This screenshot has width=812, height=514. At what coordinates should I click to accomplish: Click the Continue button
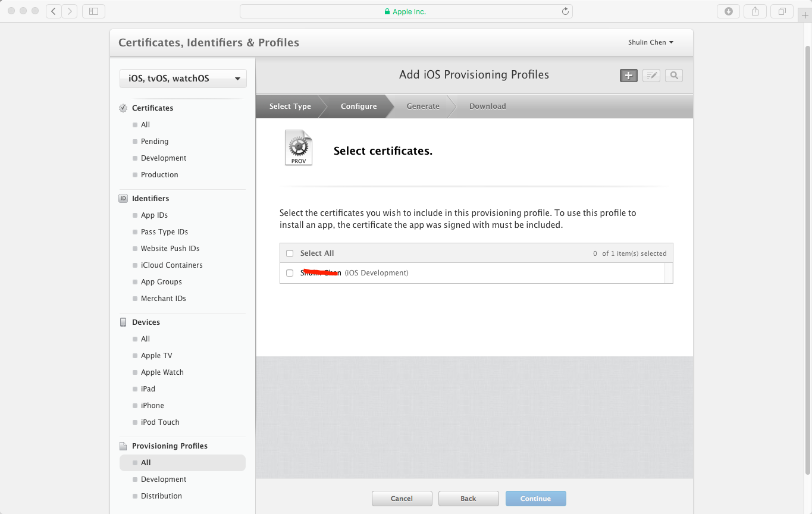(535, 499)
